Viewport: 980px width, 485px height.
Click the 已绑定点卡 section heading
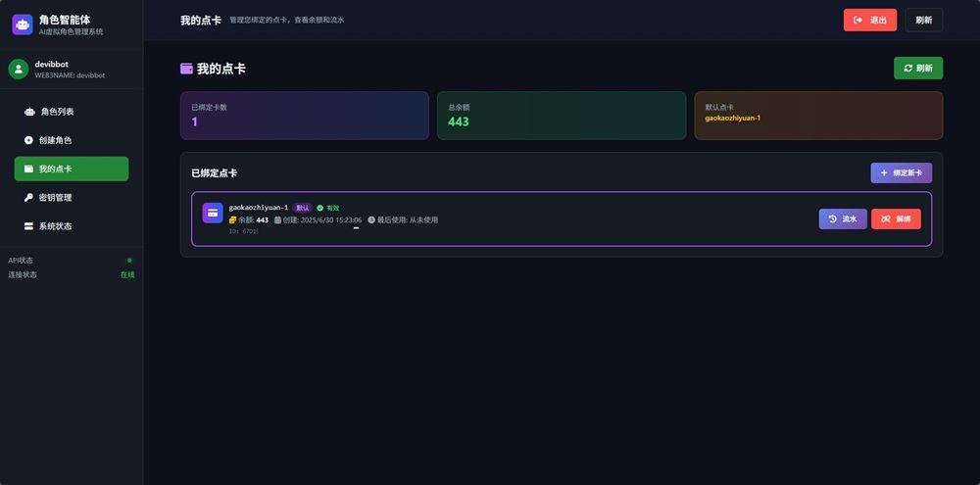(x=215, y=173)
